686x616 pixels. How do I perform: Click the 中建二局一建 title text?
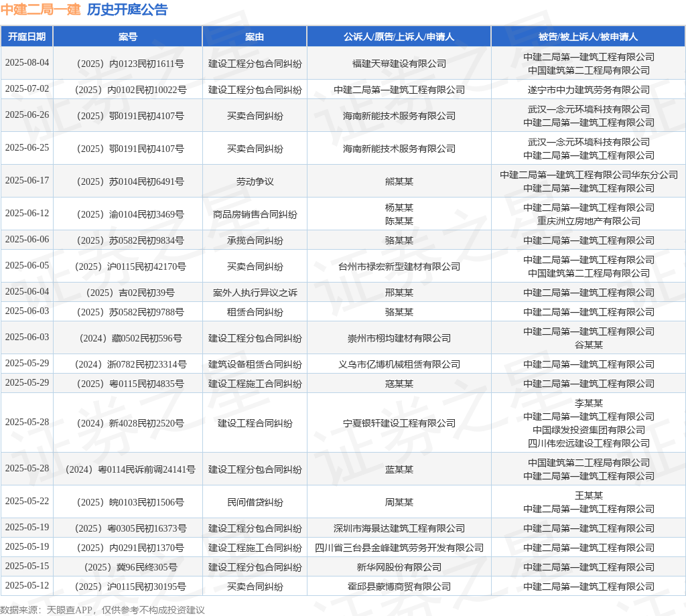[x=41, y=9]
